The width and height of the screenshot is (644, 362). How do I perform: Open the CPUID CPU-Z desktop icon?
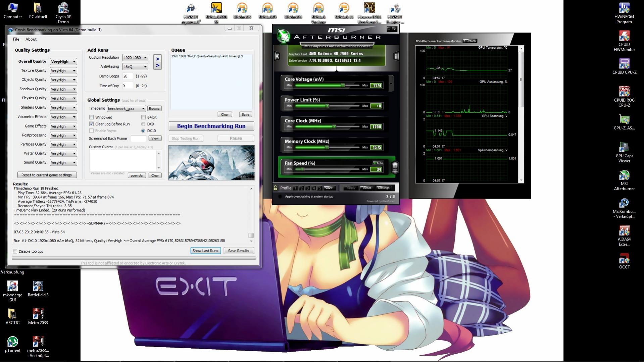(624, 66)
